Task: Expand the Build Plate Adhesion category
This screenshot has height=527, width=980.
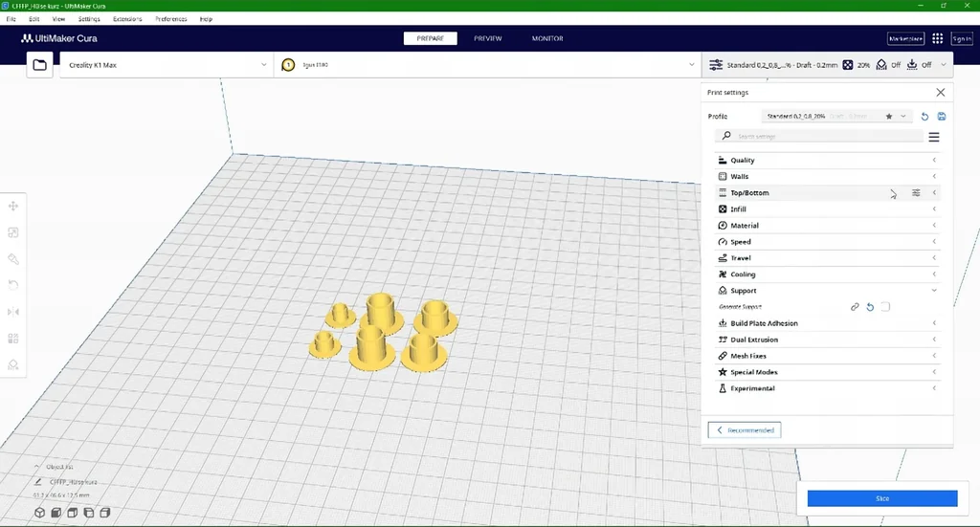Action: (827, 323)
